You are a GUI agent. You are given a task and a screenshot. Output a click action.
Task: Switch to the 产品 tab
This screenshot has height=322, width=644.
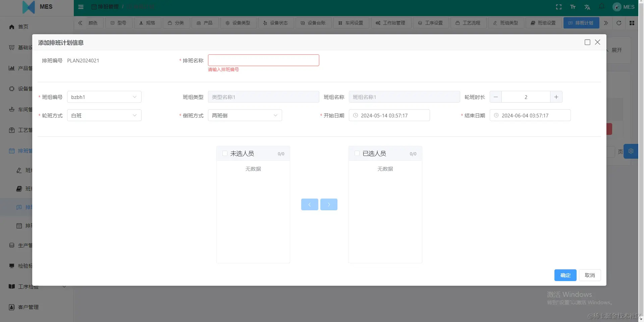[x=205, y=23]
